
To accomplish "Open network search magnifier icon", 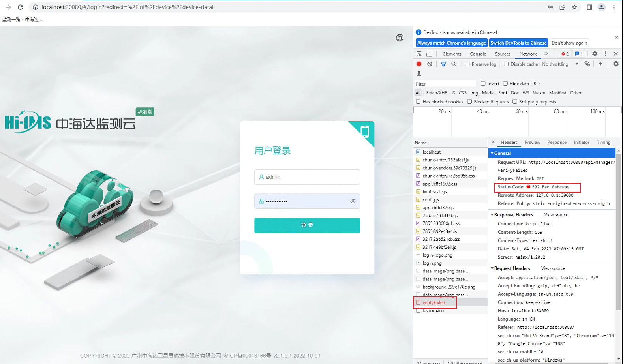I will [x=454, y=64].
